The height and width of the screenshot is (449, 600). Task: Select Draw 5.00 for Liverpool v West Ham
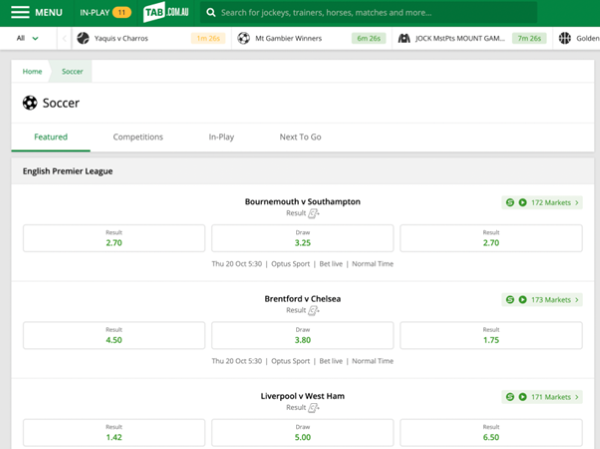(303, 433)
